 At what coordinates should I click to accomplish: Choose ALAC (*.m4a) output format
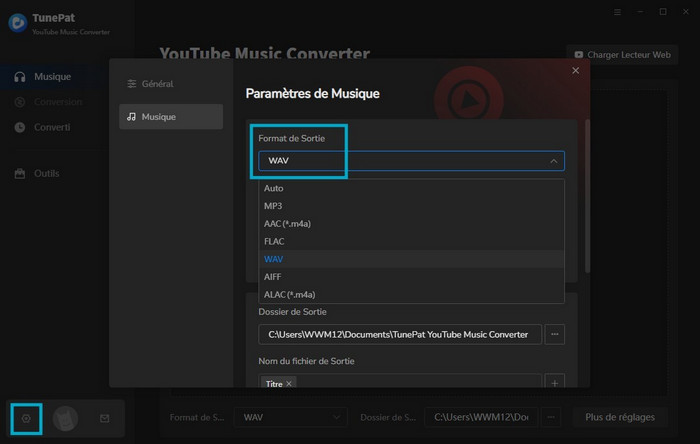click(x=411, y=295)
